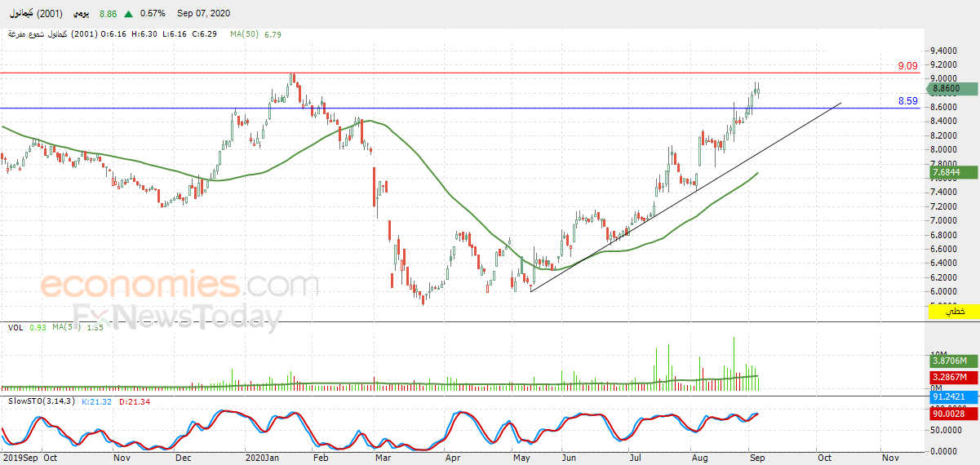This screenshot has width=980, height=465.
Task: Select the 8.8600 current price tag
Action: [953, 88]
